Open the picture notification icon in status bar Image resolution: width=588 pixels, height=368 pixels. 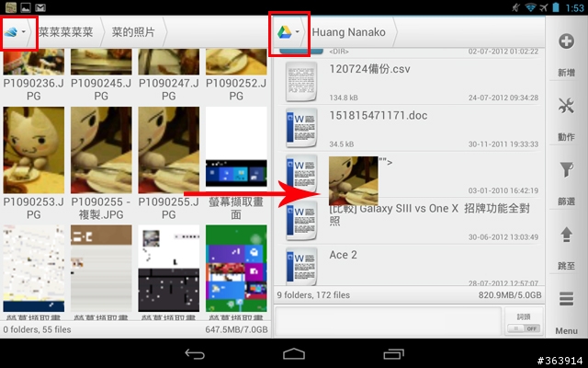pyautogui.click(x=26, y=7)
